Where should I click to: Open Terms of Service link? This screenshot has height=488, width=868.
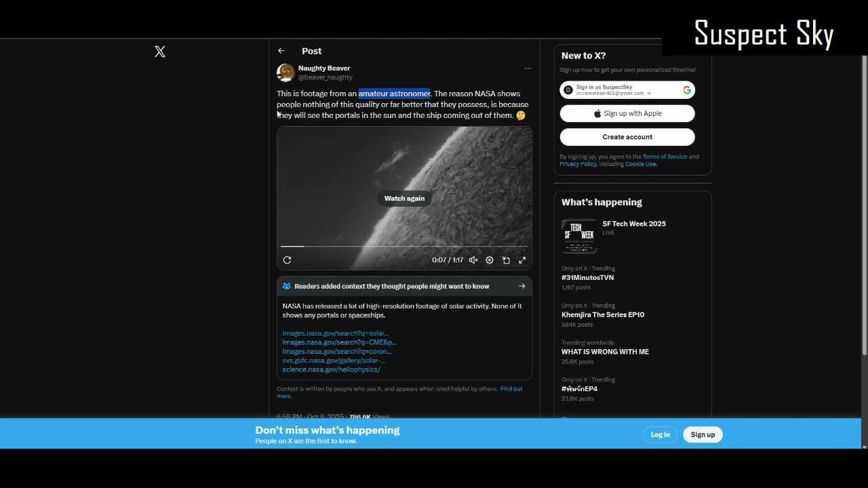665,157
